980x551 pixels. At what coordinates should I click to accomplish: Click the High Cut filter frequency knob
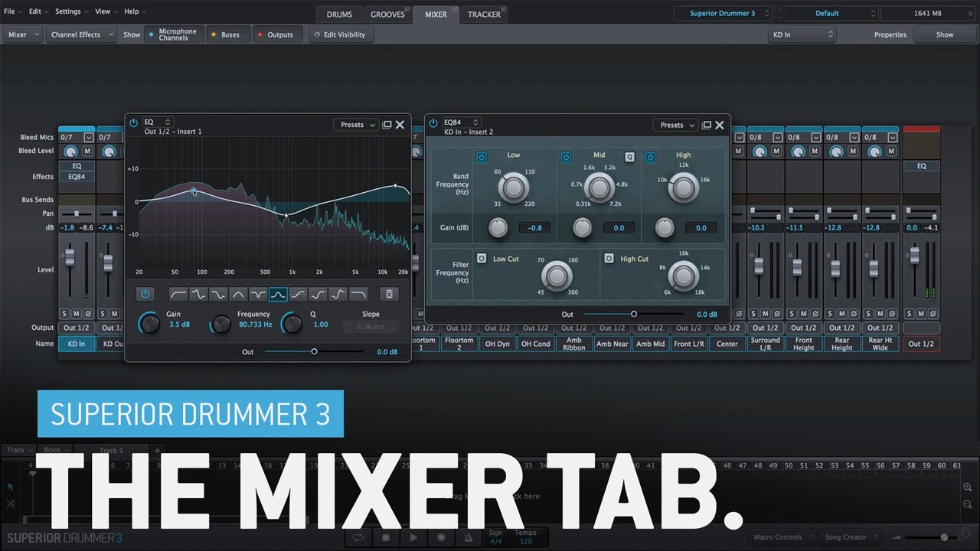coord(683,275)
